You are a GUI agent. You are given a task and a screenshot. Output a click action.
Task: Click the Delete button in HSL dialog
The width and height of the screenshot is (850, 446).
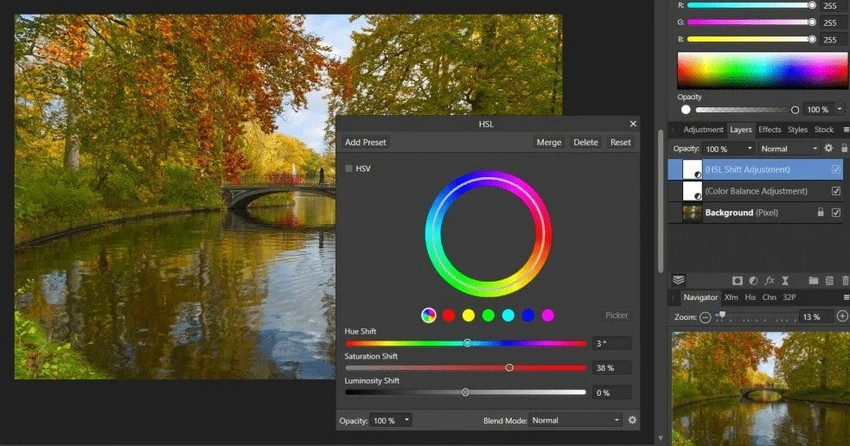[585, 142]
